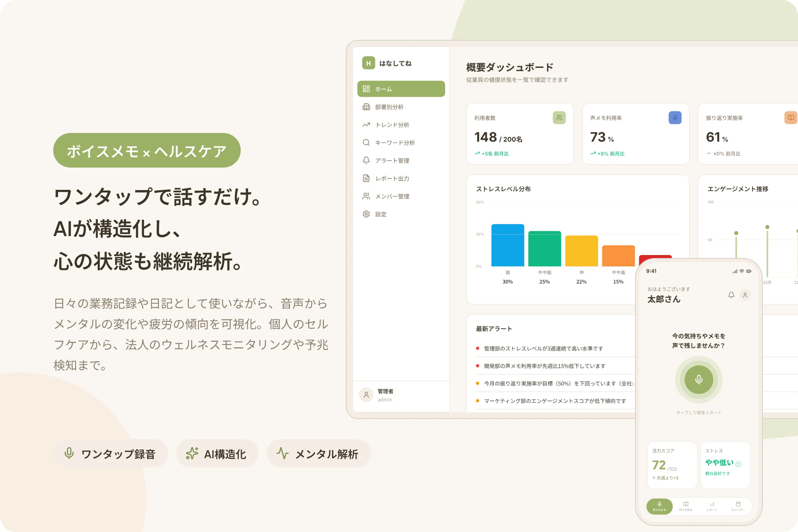Click the レポート出力 document icon

point(366,179)
